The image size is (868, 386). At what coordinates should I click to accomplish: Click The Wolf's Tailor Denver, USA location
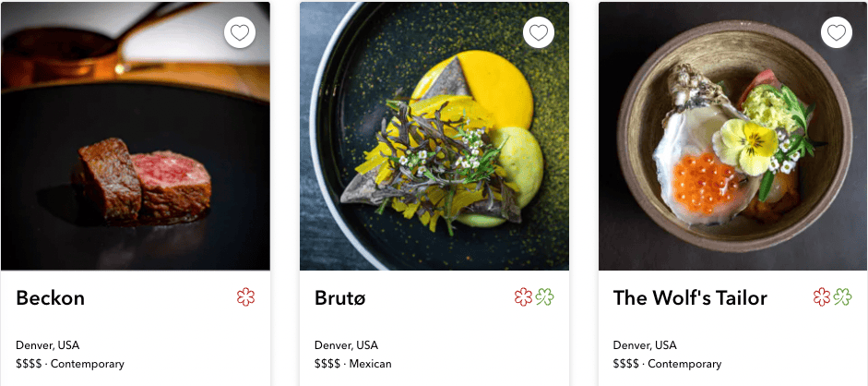tap(646, 345)
